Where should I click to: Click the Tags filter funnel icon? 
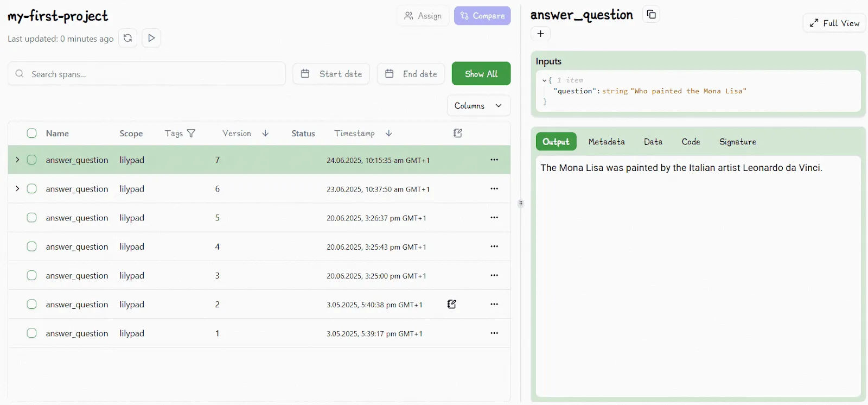pyautogui.click(x=191, y=134)
